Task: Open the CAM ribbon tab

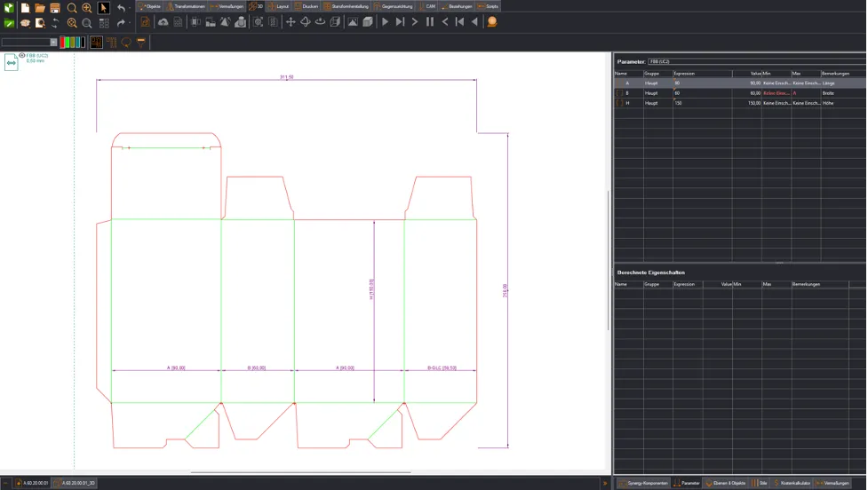Action: 427,6
